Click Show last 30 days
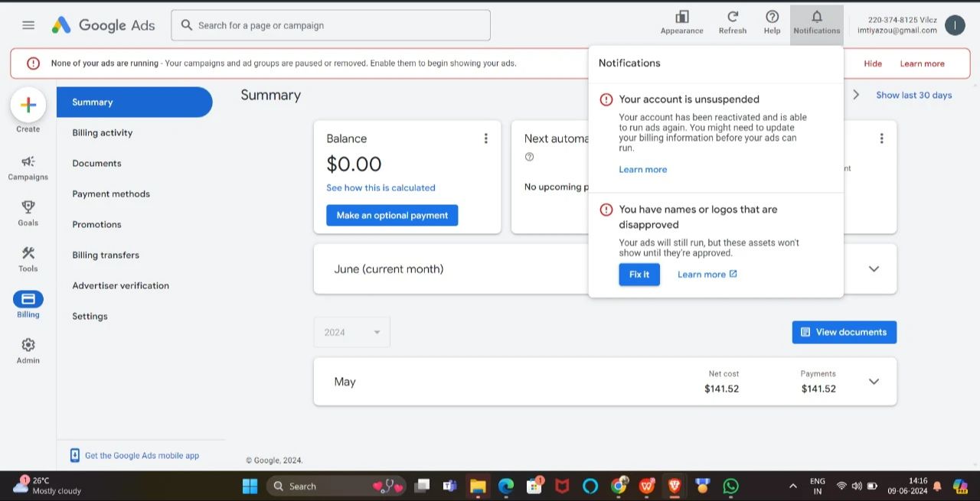980x501 pixels. click(x=914, y=95)
